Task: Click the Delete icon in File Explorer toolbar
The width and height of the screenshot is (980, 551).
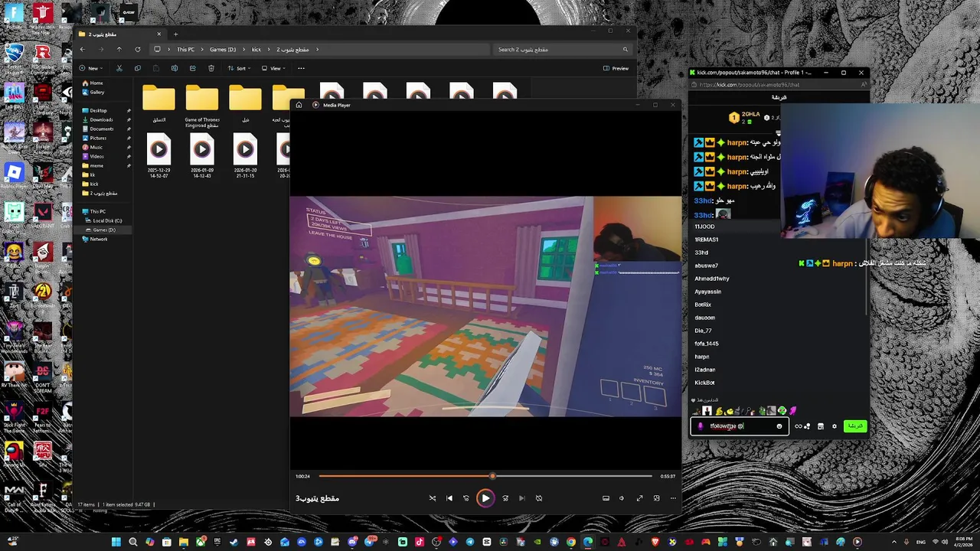Action: [211, 68]
